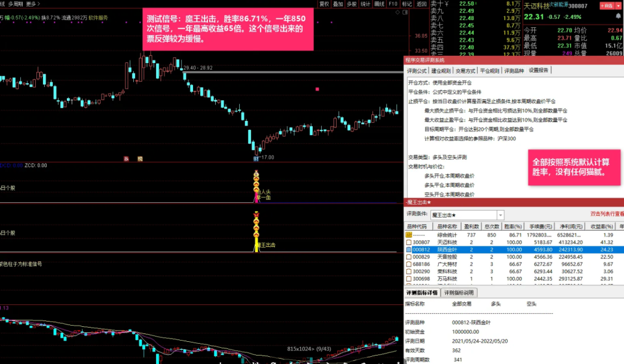This screenshot has height=364, width=624.
Task: Click the 复权 toolbar button
Action: point(324,4)
